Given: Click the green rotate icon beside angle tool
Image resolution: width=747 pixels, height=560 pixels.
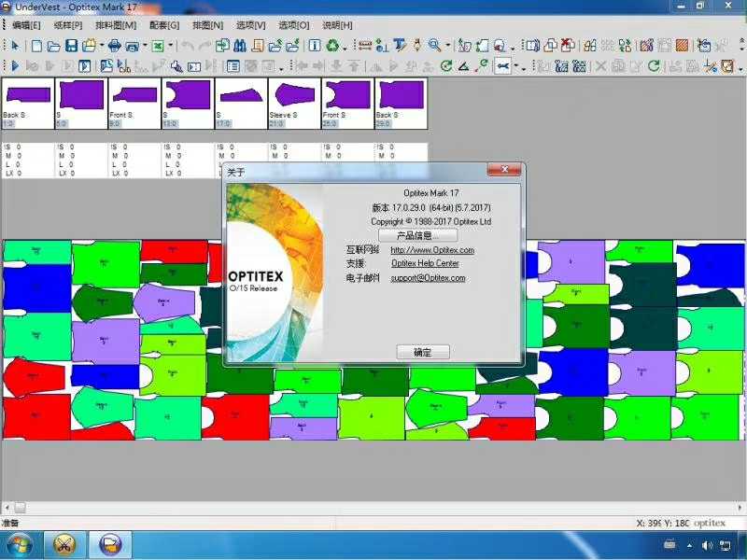Looking at the screenshot, I should click(x=446, y=65).
